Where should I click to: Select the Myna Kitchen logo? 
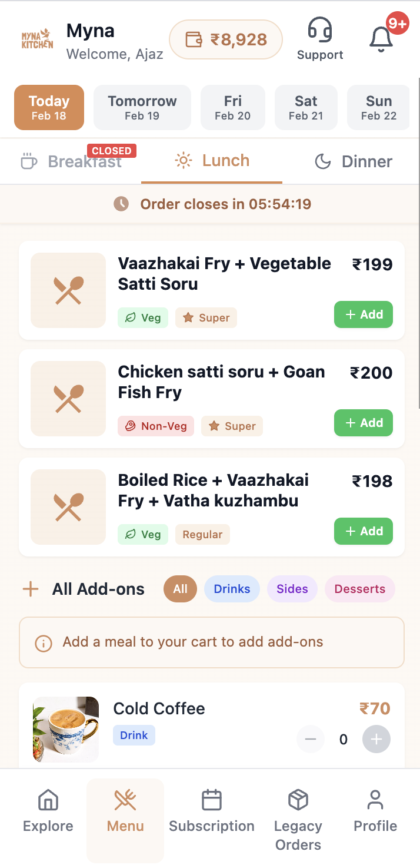click(x=36, y=39)
